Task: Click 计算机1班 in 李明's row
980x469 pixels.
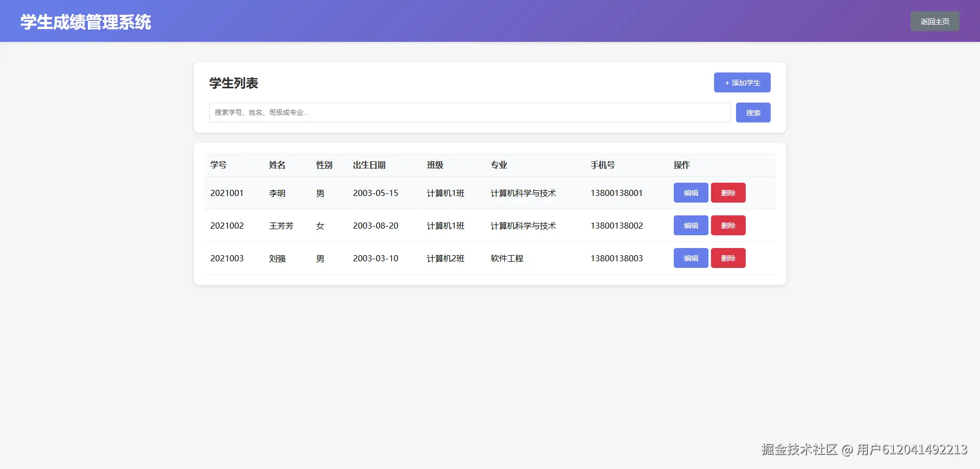Action: (446, 193)
